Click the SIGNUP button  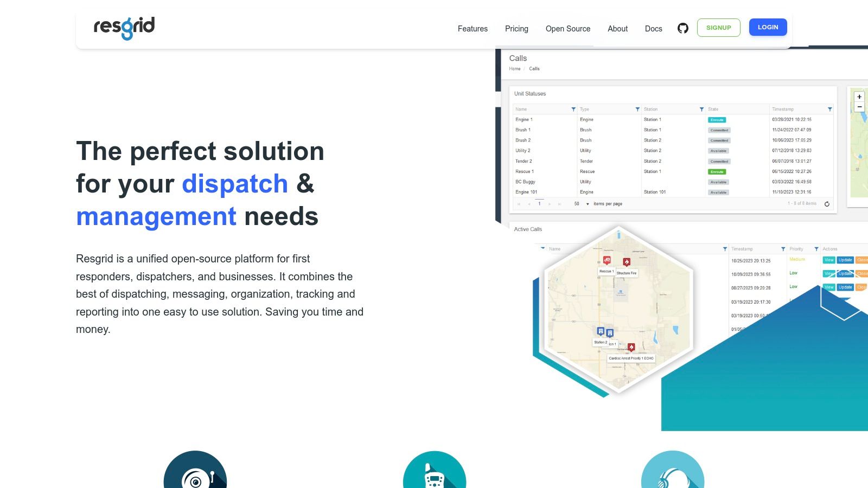(719, 27)
